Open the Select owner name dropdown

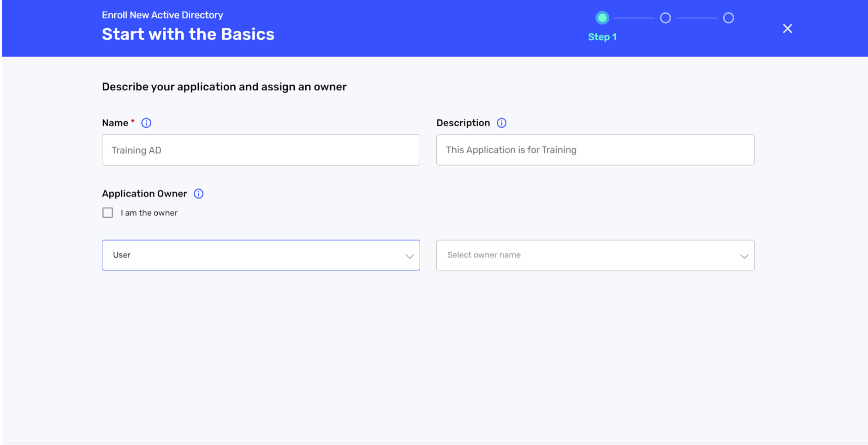pos(595,255)
